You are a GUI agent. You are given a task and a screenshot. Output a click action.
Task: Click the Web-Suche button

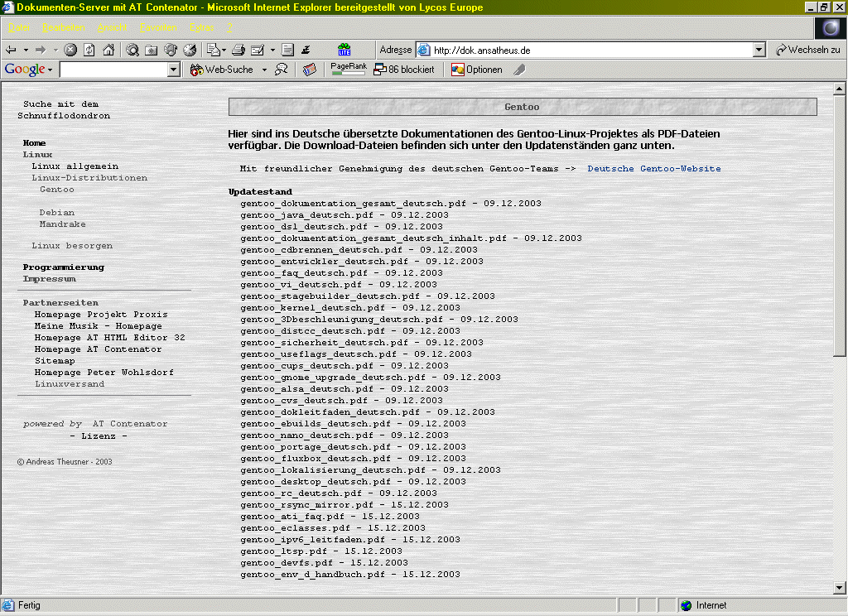pyautogui.click(x=222, y=70)
